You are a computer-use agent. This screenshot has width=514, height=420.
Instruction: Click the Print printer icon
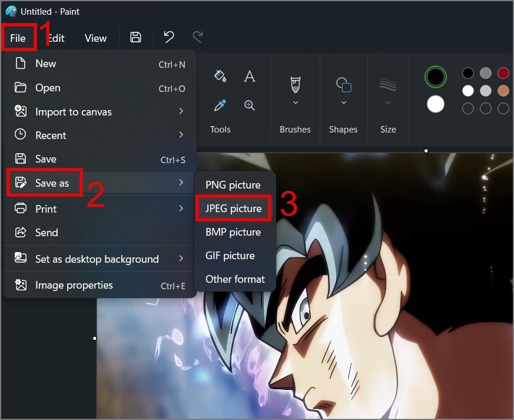pos(21,208)
